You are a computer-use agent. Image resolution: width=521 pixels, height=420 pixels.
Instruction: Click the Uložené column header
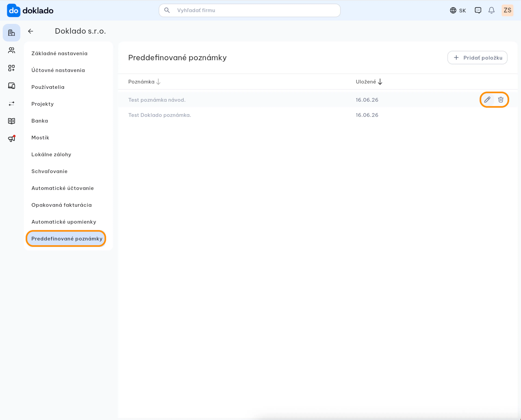coord(366,82)
